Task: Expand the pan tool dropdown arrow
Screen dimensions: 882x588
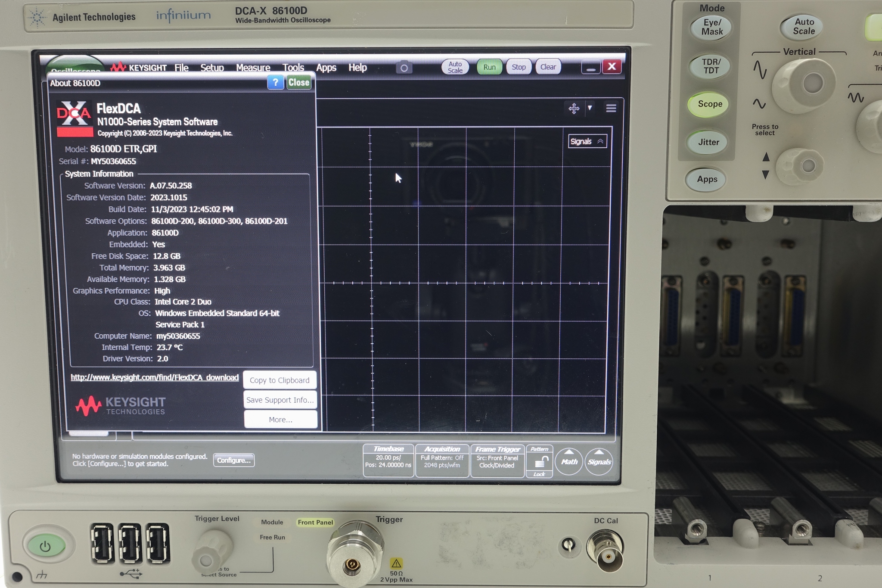Action: 590,108
